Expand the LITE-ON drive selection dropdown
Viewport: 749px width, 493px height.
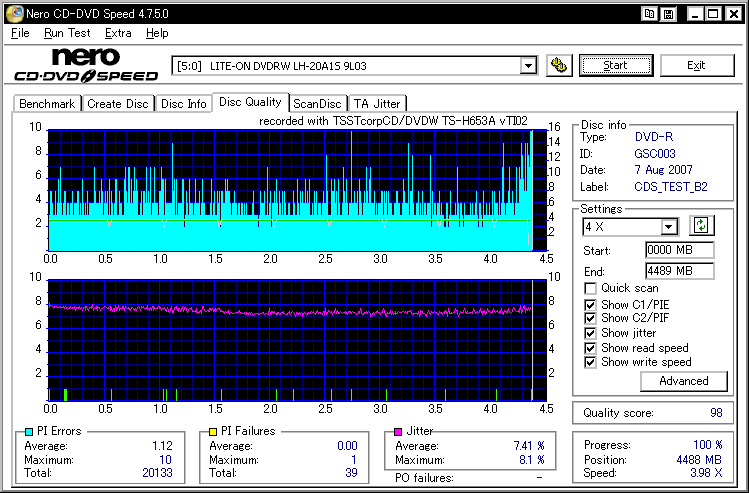tap(528, 66)
